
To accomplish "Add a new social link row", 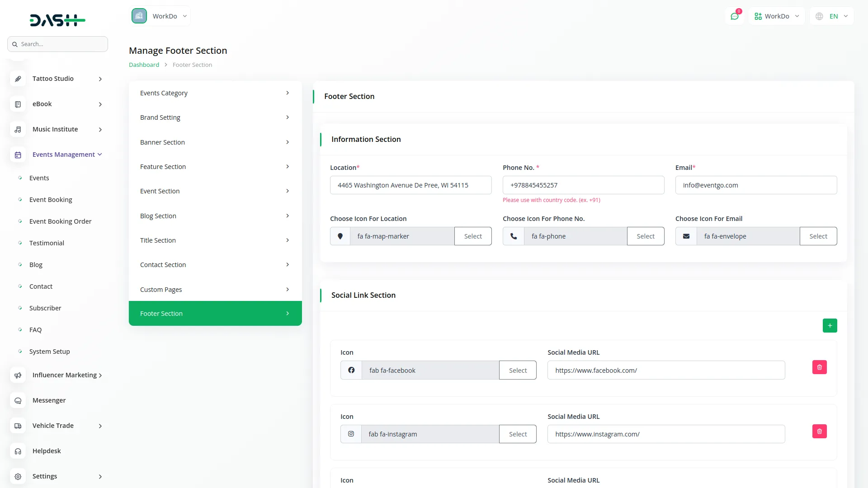I will [x=830, y=326].
